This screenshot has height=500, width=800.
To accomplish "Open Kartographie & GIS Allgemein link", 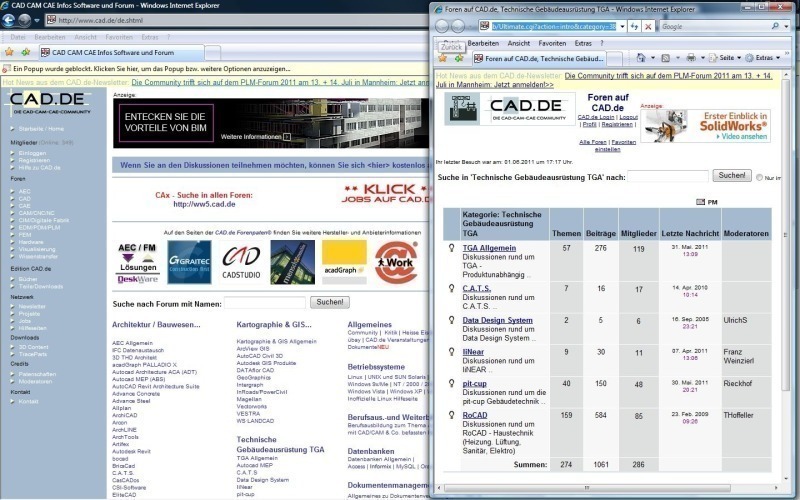I will [x=276, y=341].
